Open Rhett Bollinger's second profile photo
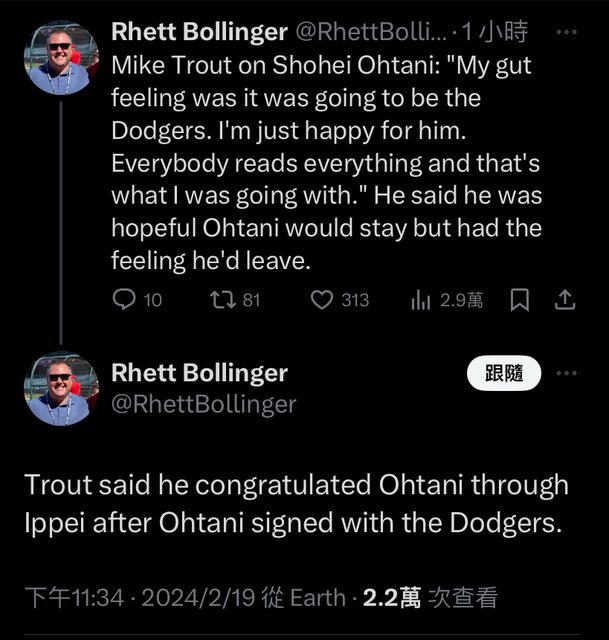This screenshot has width=609, height=640. (61, 388)
